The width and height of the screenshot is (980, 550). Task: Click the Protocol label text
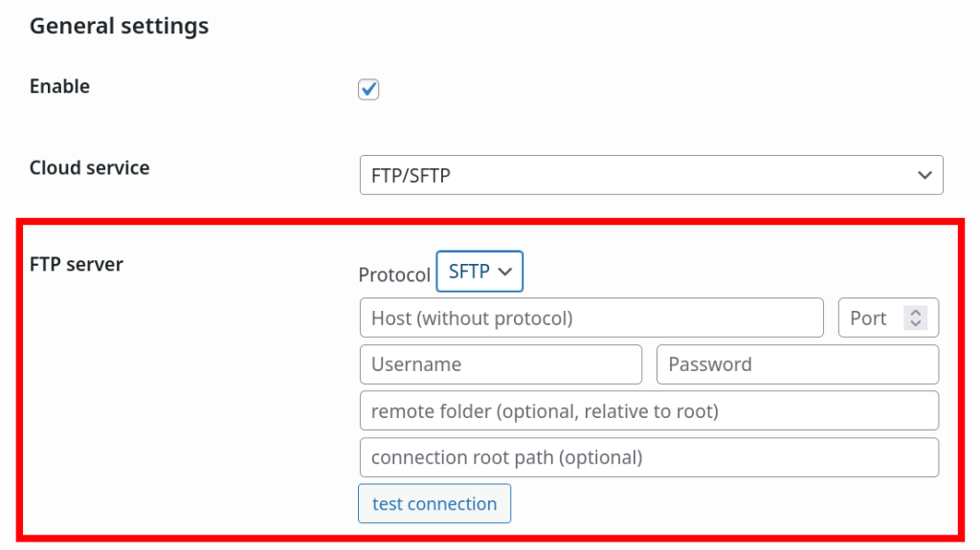click(394, 275)
